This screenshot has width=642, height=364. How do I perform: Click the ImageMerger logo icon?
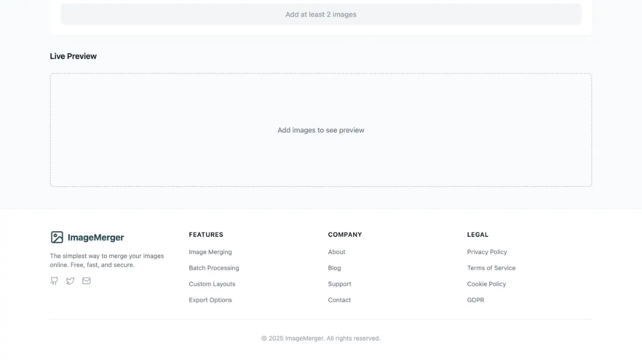tap(57, 237)
